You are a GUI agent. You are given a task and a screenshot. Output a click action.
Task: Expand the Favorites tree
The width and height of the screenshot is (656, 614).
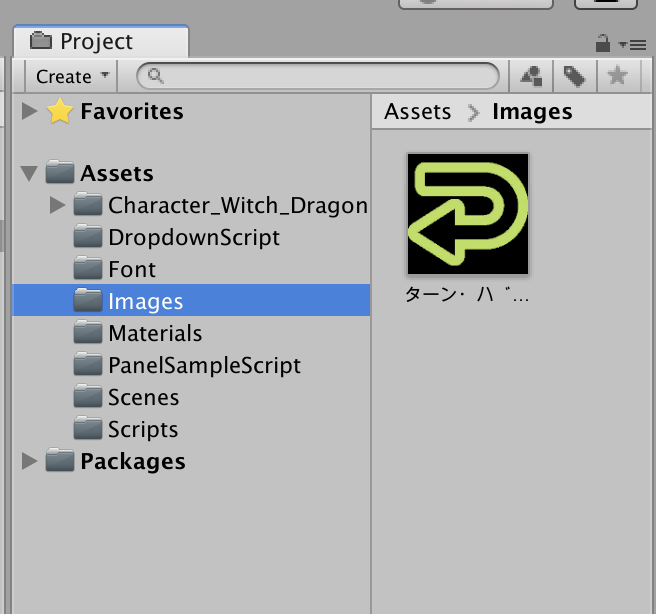tap(29, 111)
